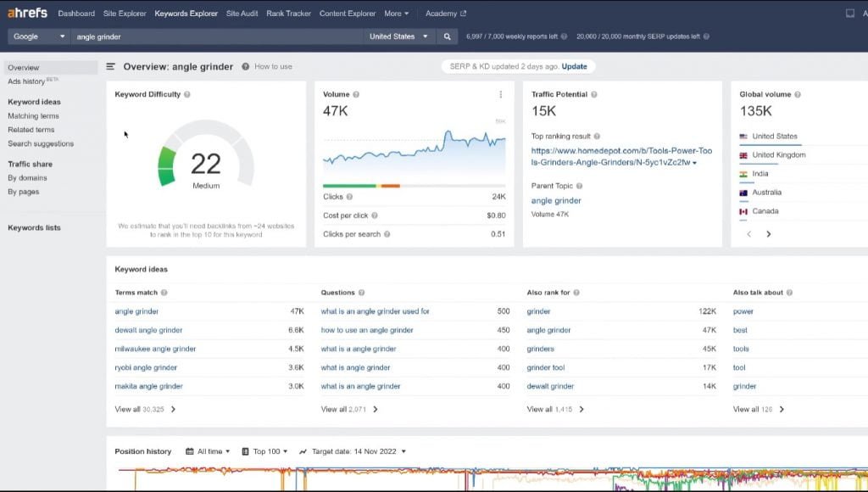Click help icon beside monthly SERP updates
Viewport: 868px width, 492px height.
[706, 36]
